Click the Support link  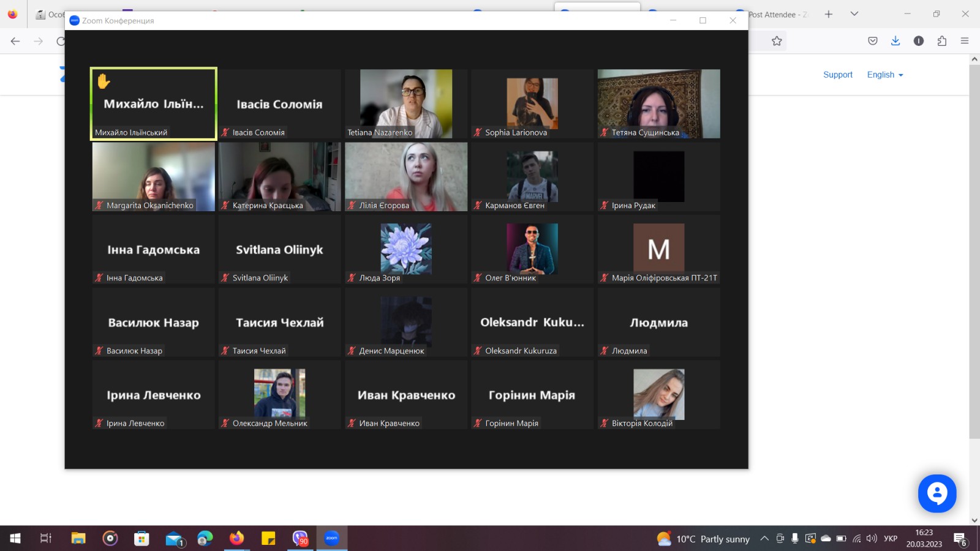tap(838, 75)
